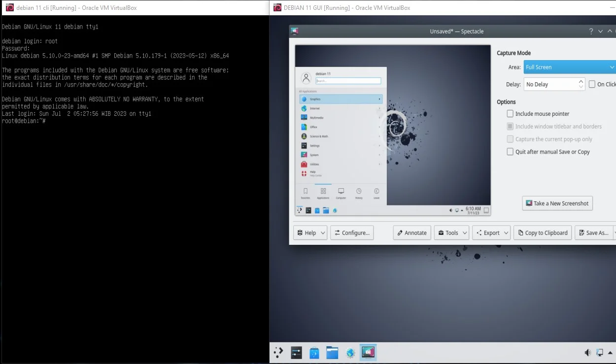Screen dimensions: 616x364
Task: Click the 'DEBIAN 11 GUI [Running]' window title
Action: [x=347, y=8]
